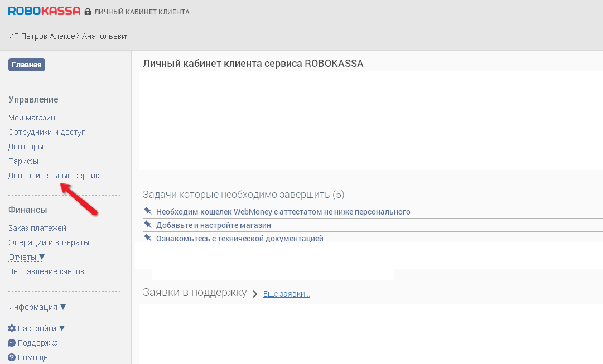Click the pin icon beside documentation task
This screenshot has width=603, height=364.
(148, 237)
